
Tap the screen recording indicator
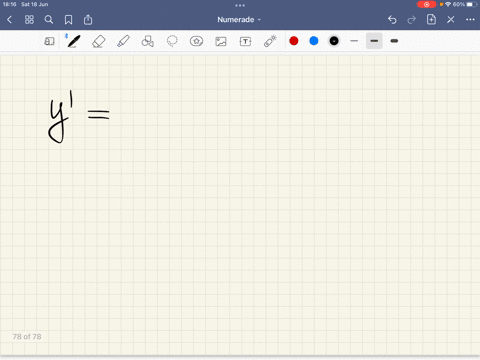pyautogui.click(x=426, y=4)
